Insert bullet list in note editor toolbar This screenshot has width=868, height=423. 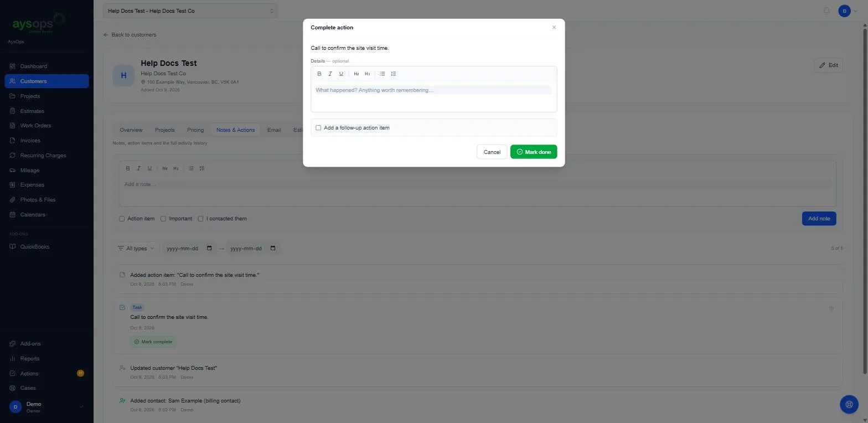(191, 168)
